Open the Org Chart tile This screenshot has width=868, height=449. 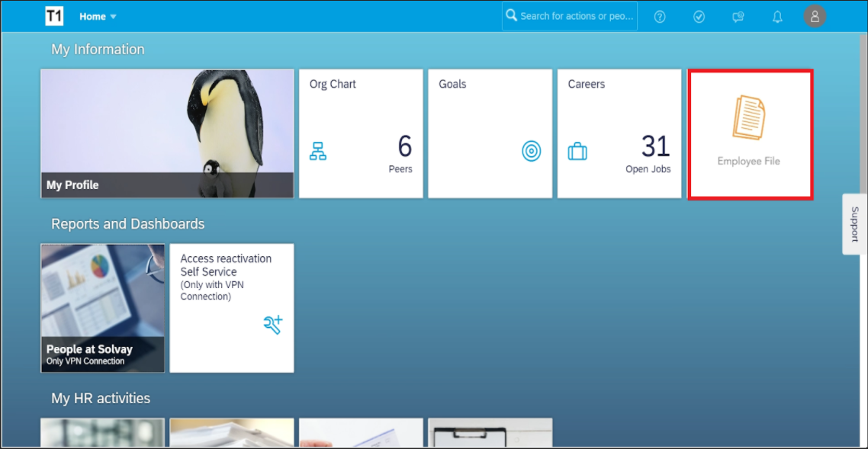[x=361, y=133]
